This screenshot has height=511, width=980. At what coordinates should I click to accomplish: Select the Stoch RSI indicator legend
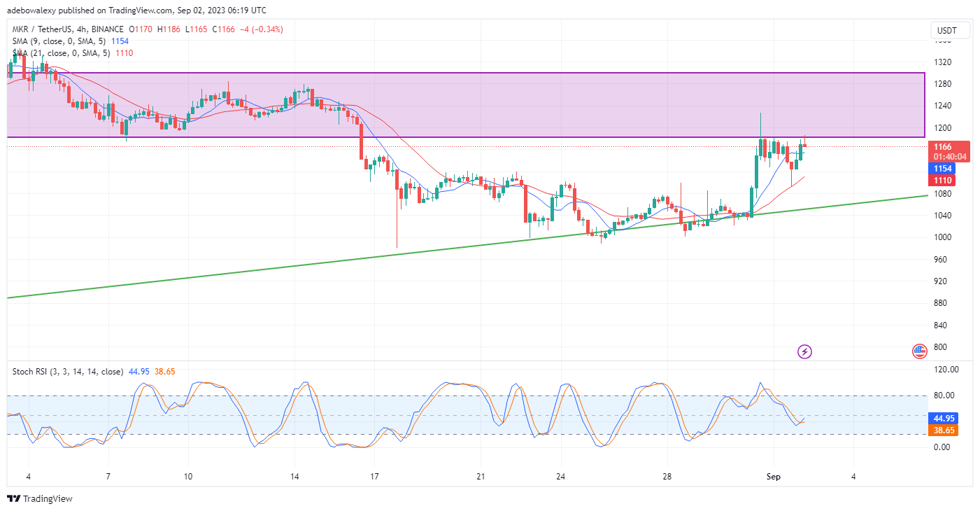pyautogui.click(x=95, y=372)
